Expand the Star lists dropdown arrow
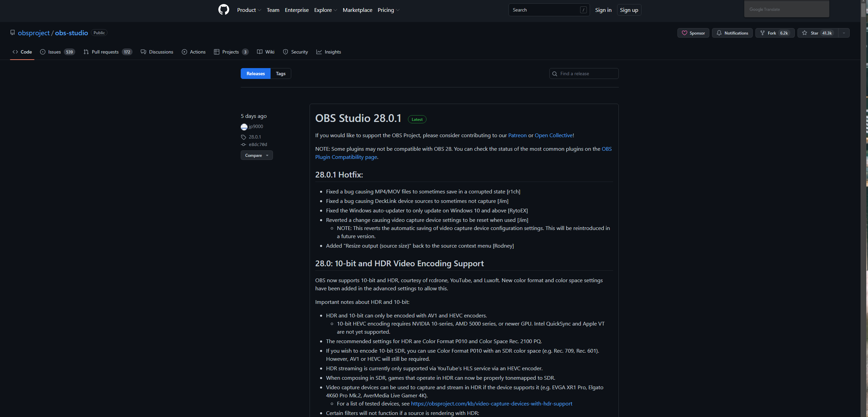 844,33
